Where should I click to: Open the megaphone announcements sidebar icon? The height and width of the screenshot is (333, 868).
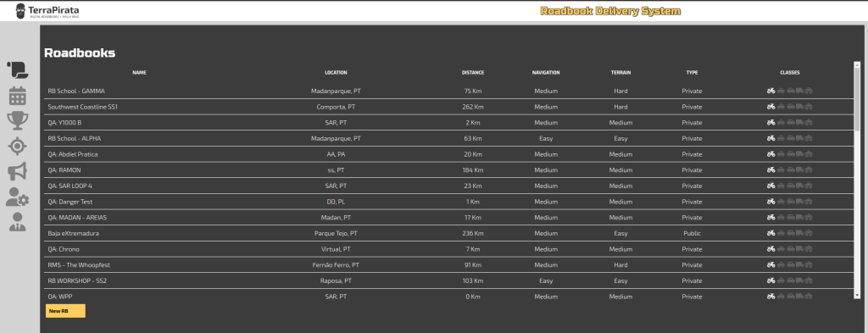tap(17, 172)
